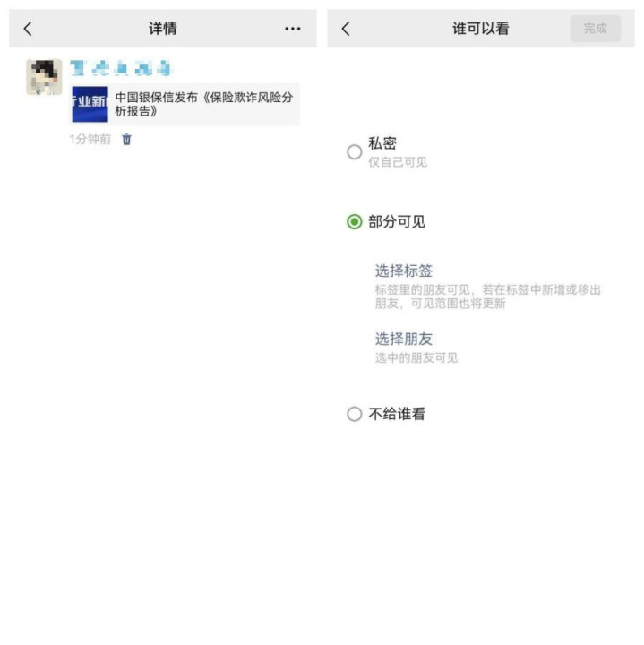The height and width of the screenshot is (645, 644).
Task: Open 选择标签 to pick tags
Action: pyautogui.click(x=403, y=271)
